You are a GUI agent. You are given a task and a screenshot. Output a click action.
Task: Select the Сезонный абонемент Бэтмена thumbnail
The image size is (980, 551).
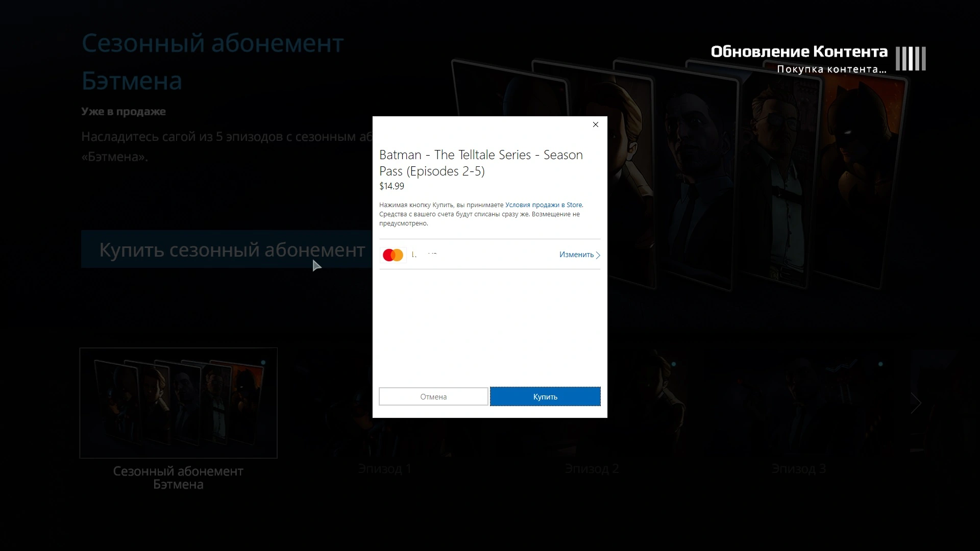[x=178, y=403]
